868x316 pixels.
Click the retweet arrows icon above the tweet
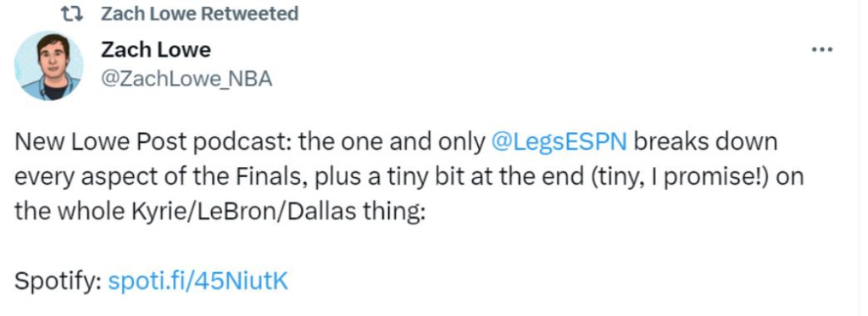pos(72,14)
